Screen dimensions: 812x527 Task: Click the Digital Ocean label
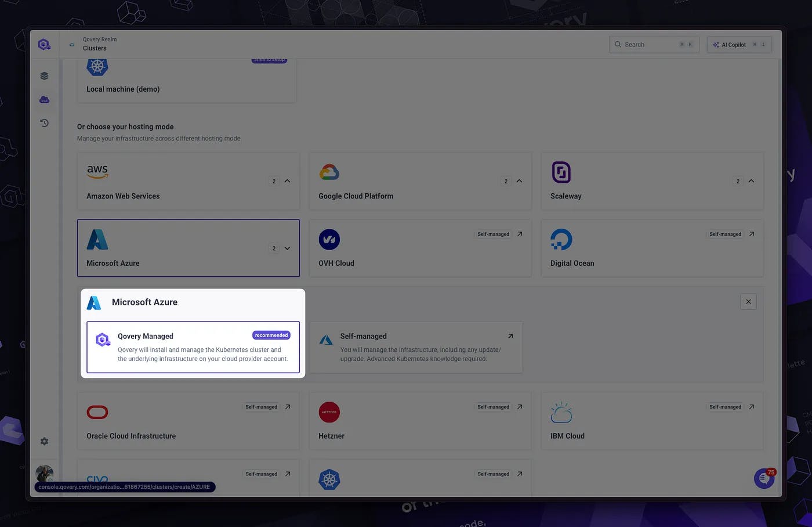(x=572, y=263)
